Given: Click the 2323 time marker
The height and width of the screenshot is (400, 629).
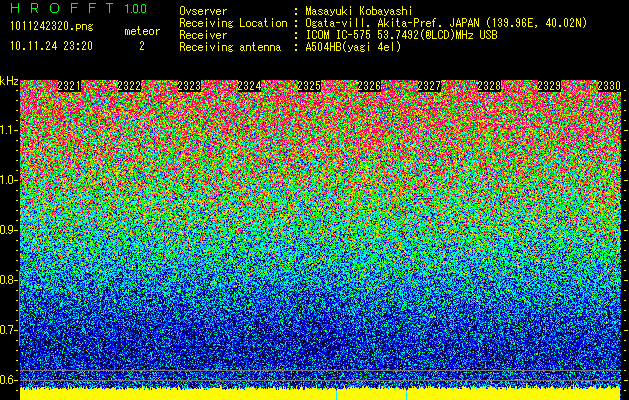Looking at the screenshot, I should tap(189, 86).
